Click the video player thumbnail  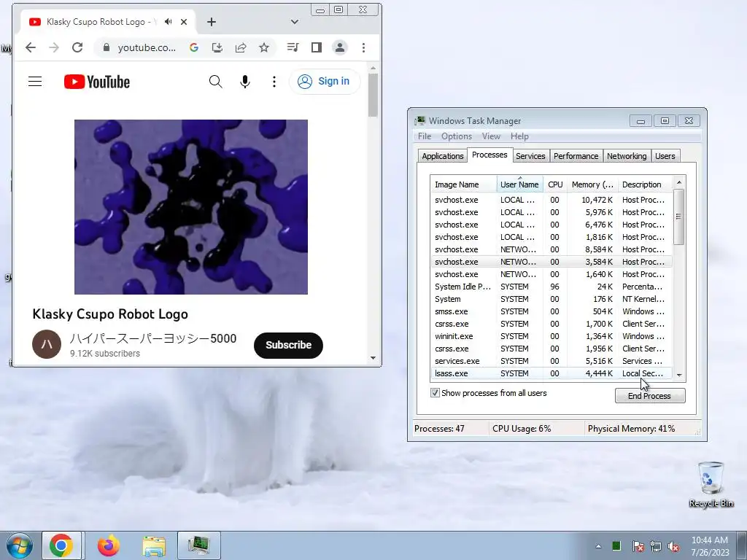(191, 206)
